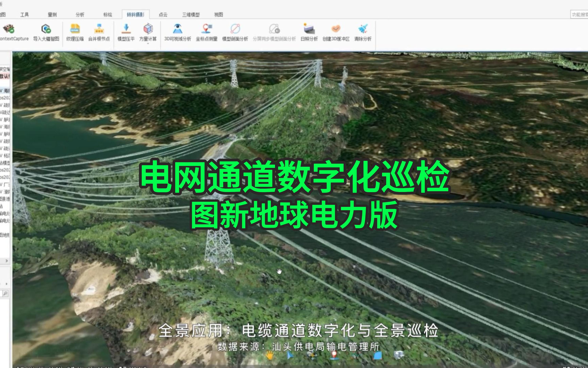
Task: Expand the 方量计算 dropdown arrow
Action: coord(148,44)
